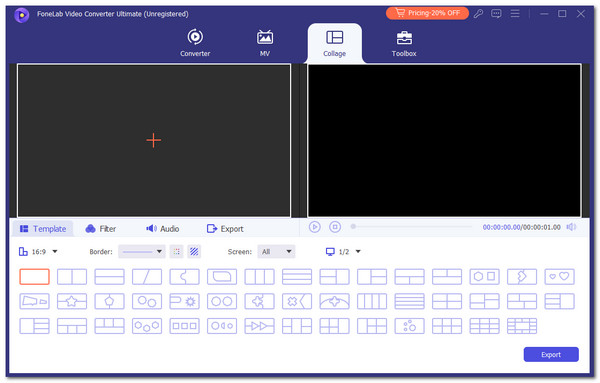
Task: Select the pentagon center template
Action: coord(109,302)
